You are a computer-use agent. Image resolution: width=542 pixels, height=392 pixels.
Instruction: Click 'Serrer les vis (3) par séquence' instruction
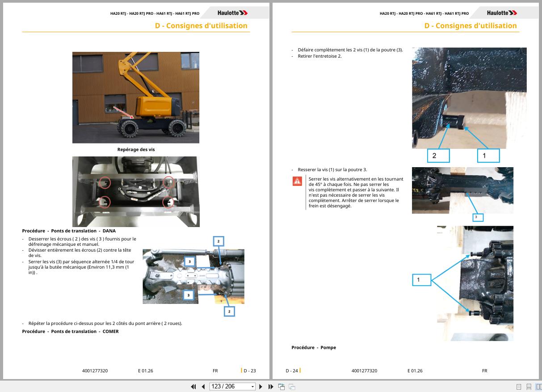click(x=81, y=267)
